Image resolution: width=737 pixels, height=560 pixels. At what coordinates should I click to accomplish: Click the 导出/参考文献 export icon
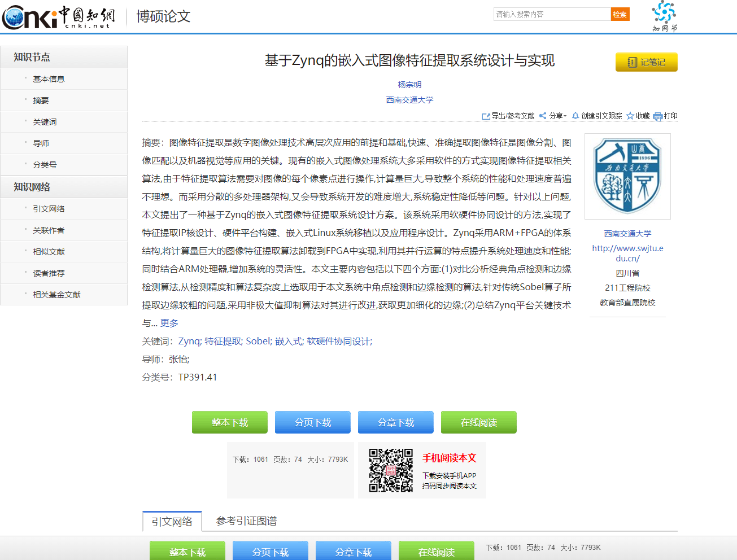coord(487,116)
